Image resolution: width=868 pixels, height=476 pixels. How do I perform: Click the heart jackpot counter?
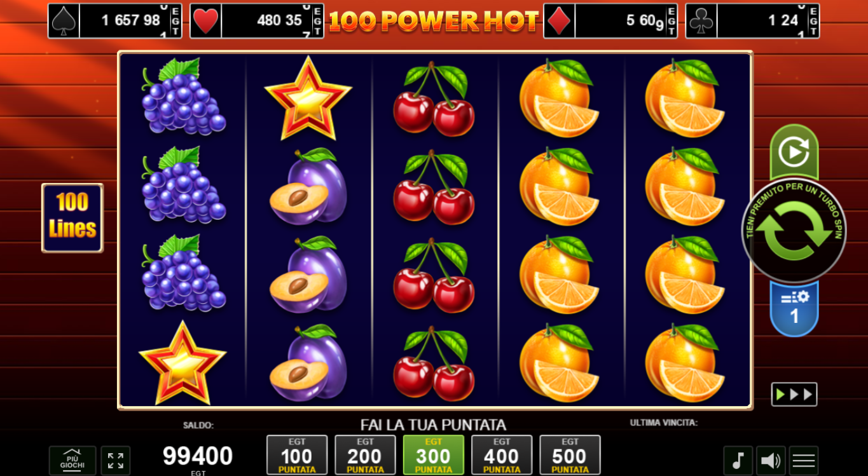pyautogui.click(x=257, y=21)
